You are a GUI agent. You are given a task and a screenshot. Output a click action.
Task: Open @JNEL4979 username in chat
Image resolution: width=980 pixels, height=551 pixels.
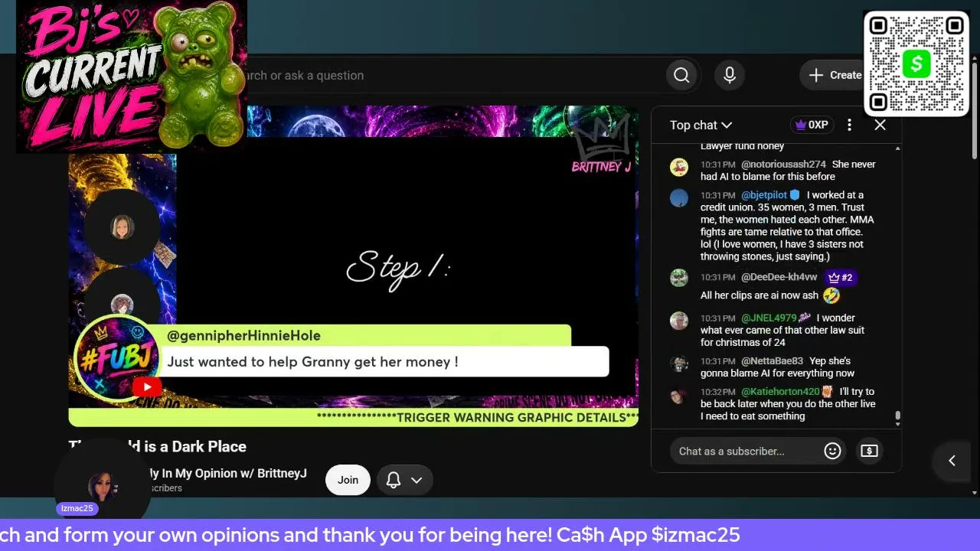(x=769, y=318)
